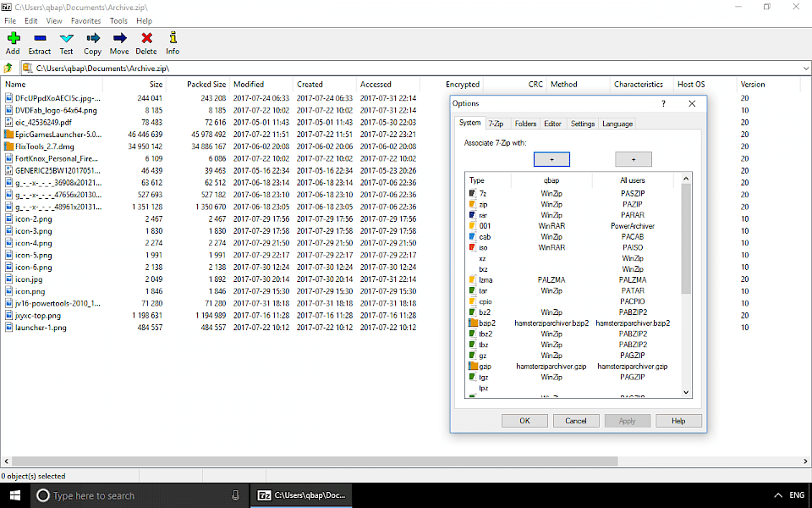
Task: Open the Windows Start menu
Action: pos(15,495)
